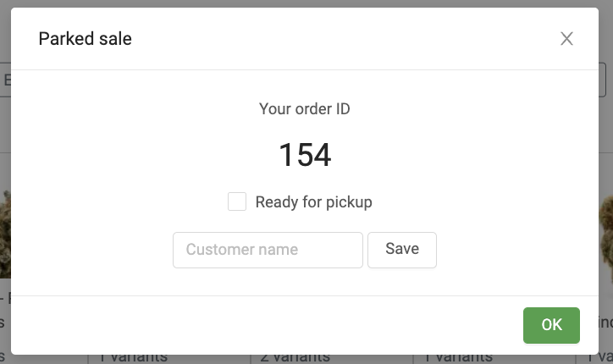Click the order number 154

[x=305, y=155]
